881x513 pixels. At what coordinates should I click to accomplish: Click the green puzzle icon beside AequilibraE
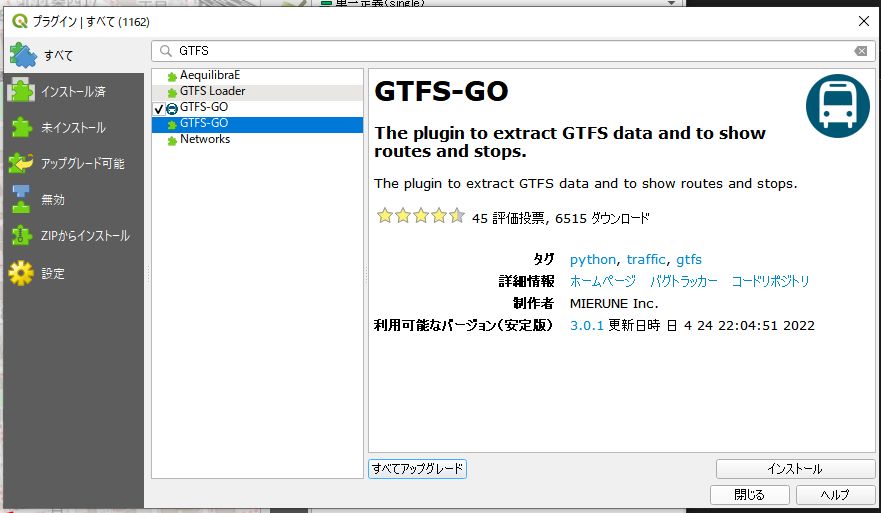(x=172, y=76)
